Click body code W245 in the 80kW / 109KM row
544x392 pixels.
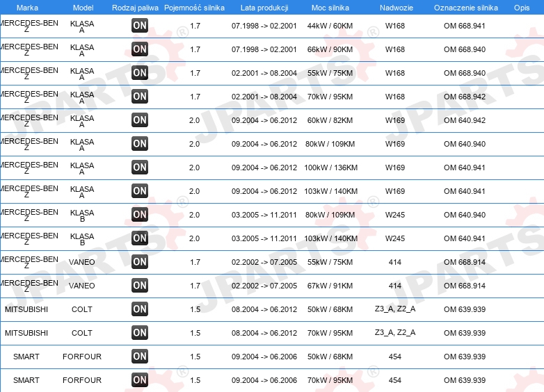[395, 215]
